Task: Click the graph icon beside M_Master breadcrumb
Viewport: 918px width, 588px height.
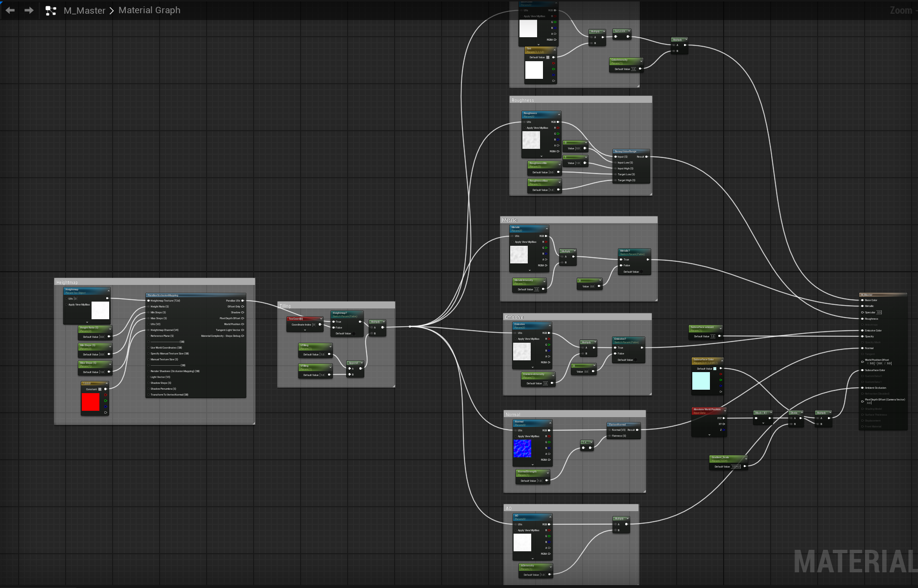Action: tap(51, 11)
